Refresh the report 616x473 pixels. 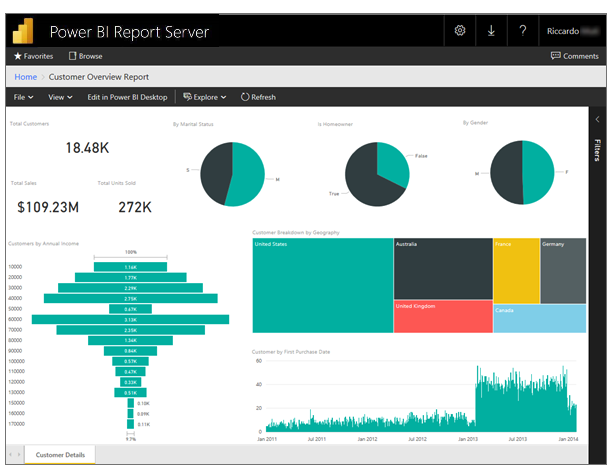[258, 97]
